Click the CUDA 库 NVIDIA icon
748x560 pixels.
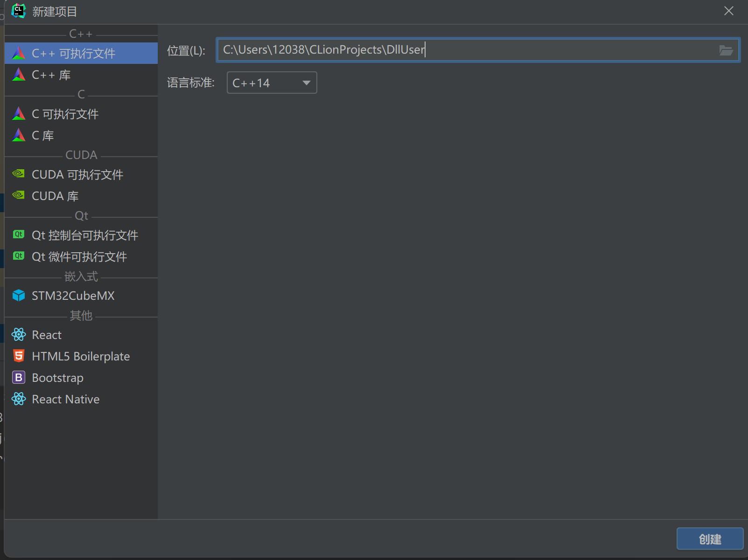pyautogui.click(x=19, y=195)
